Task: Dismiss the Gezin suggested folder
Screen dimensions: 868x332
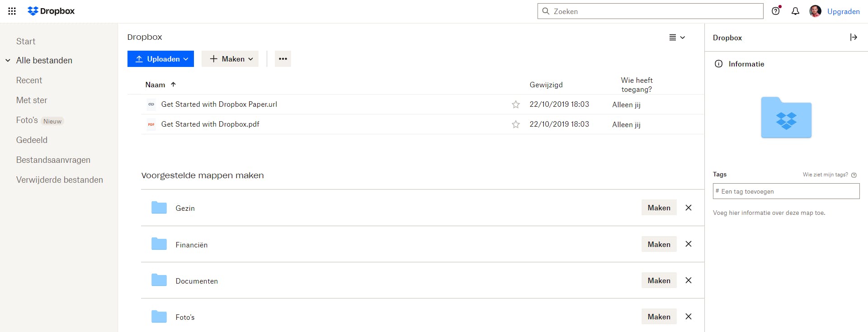Action: [x=688, y=208]
